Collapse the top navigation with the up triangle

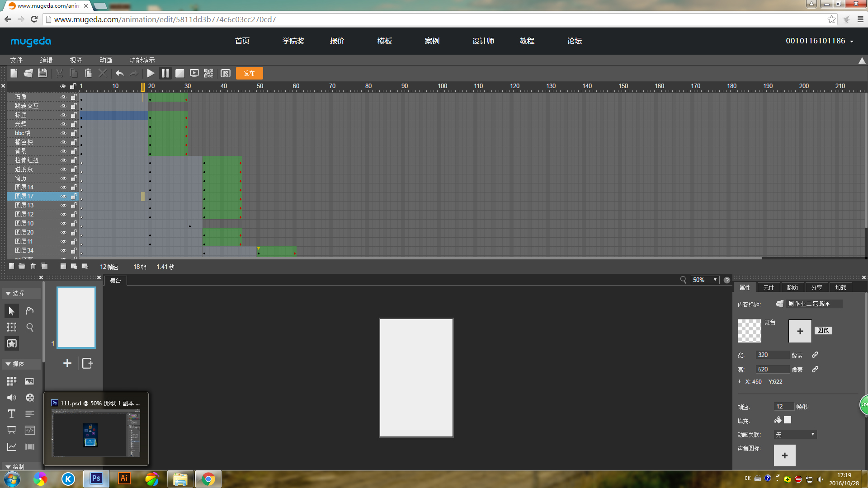tap(862, 61)
